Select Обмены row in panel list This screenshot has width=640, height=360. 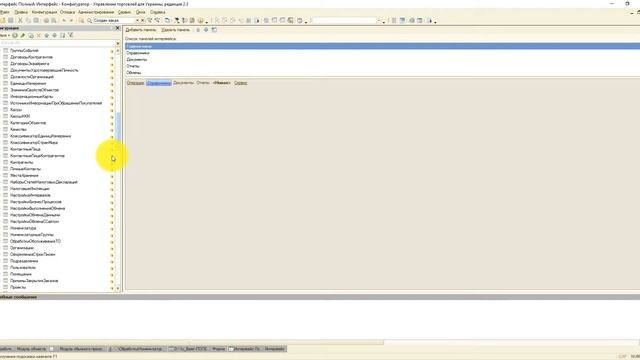(382, 73)
